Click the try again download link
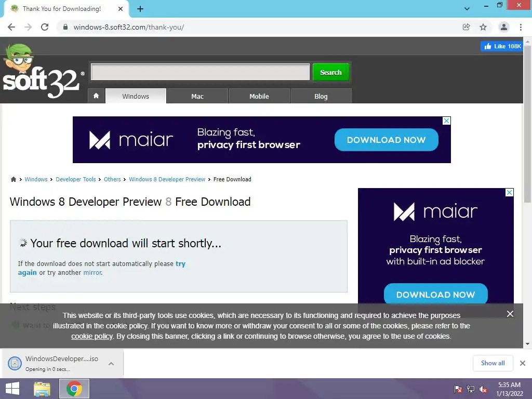 pyautogui.click(x=180, y=263)
